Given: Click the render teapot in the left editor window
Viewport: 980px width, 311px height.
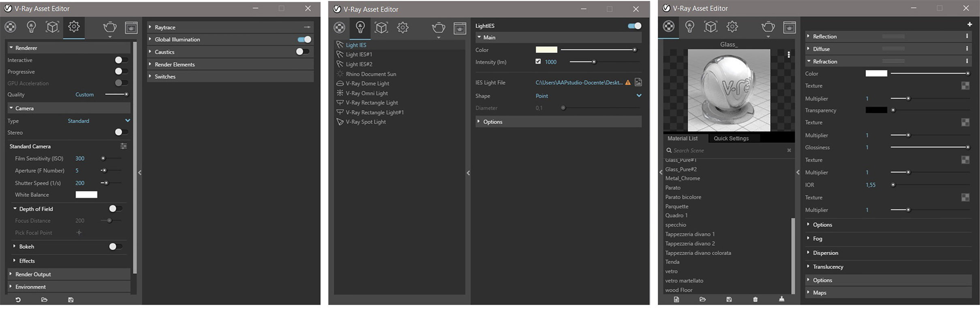Looking at the screenshot, I should (x=110, y=28).
